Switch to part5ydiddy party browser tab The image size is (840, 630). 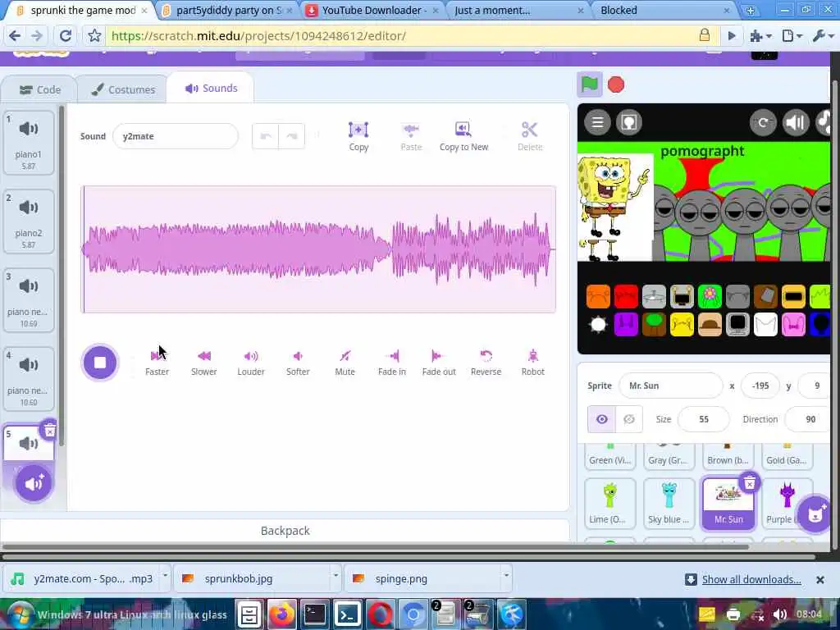(229, 10)
